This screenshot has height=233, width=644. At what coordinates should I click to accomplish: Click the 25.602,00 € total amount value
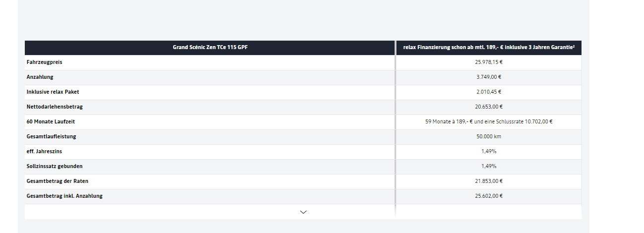pos(489,196)
